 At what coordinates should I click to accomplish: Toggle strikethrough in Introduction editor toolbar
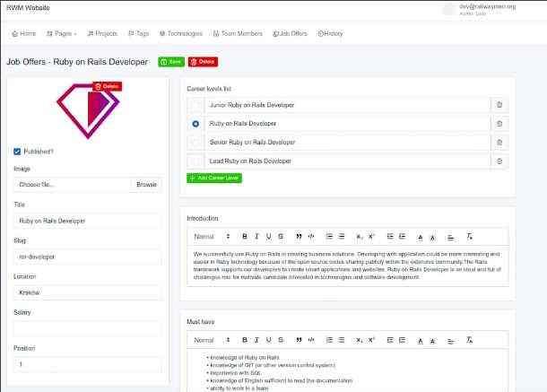(281, 236)
